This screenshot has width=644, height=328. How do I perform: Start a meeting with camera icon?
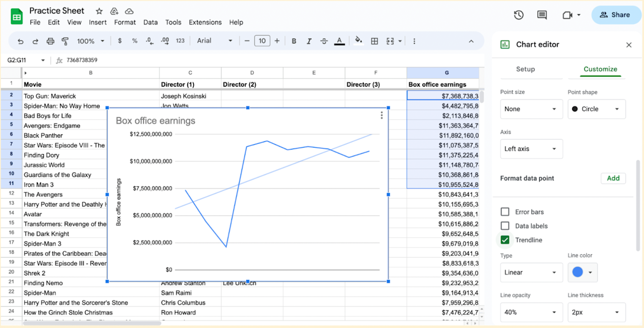click(568, 15)
